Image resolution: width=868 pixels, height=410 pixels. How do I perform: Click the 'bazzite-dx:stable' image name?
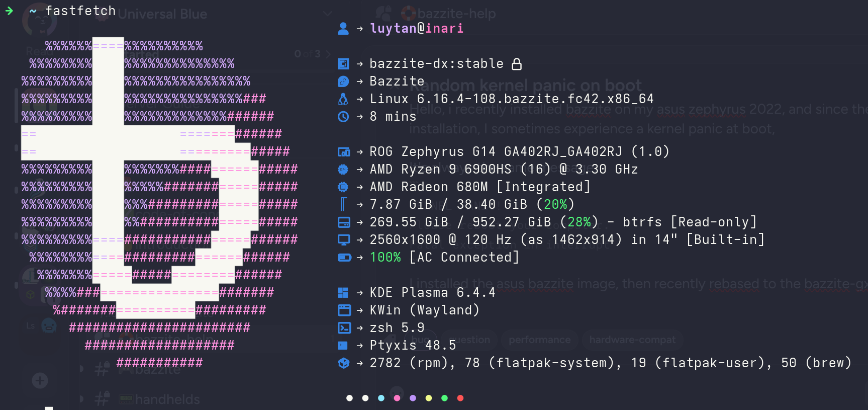coord(437,64)
